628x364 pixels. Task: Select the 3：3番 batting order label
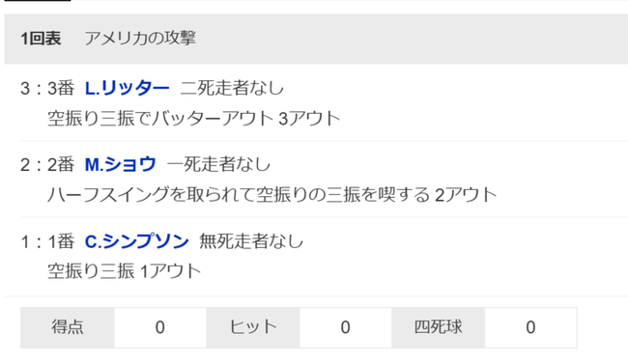pos(47,88)
